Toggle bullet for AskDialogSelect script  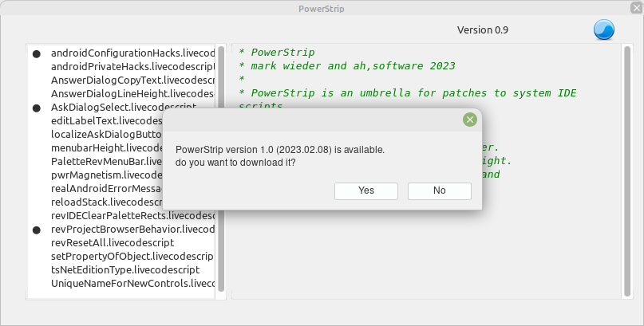click(x=37, y=108)
